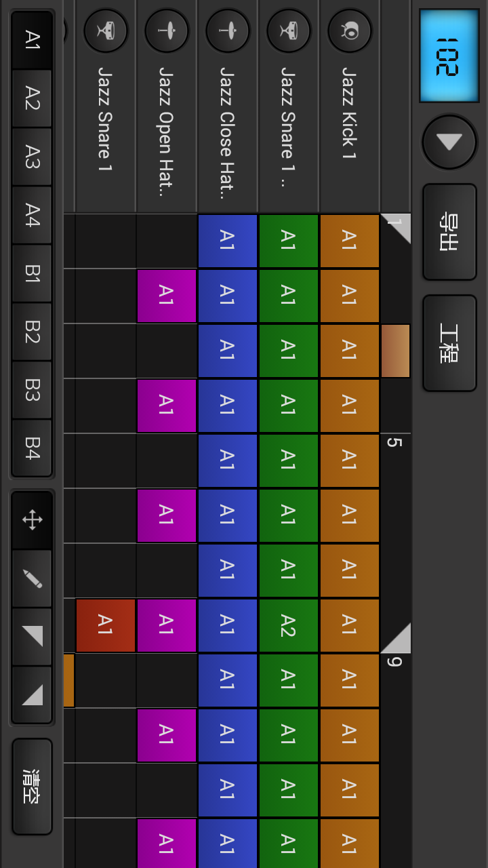This screenshot has height=868, width=488.
Task: Open the Jazz Close Hat cymbal icon
Action: point(228,31)
